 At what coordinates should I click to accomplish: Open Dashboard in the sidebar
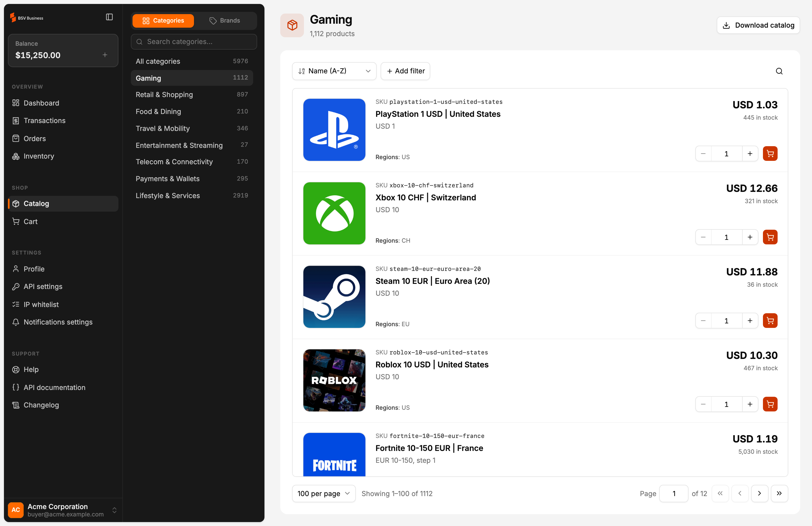click(63, 103)
